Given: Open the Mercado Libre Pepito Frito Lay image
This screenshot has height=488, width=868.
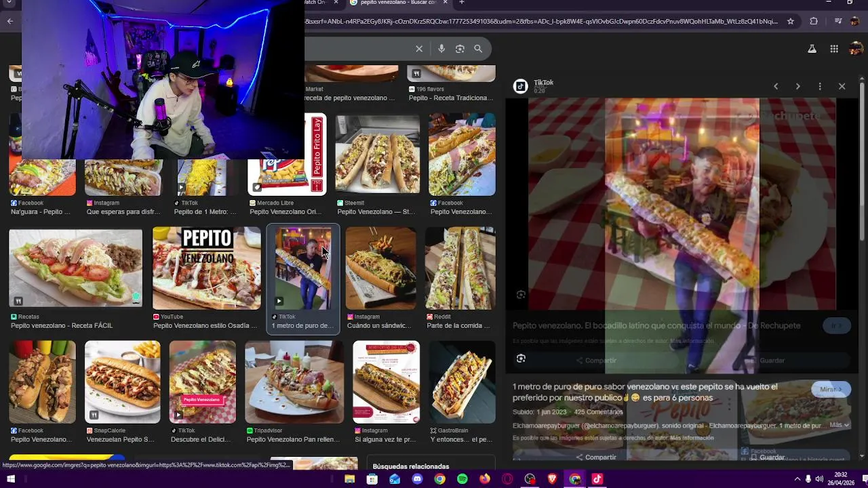Looking at the screenshot, I should [x=288, y=155].
